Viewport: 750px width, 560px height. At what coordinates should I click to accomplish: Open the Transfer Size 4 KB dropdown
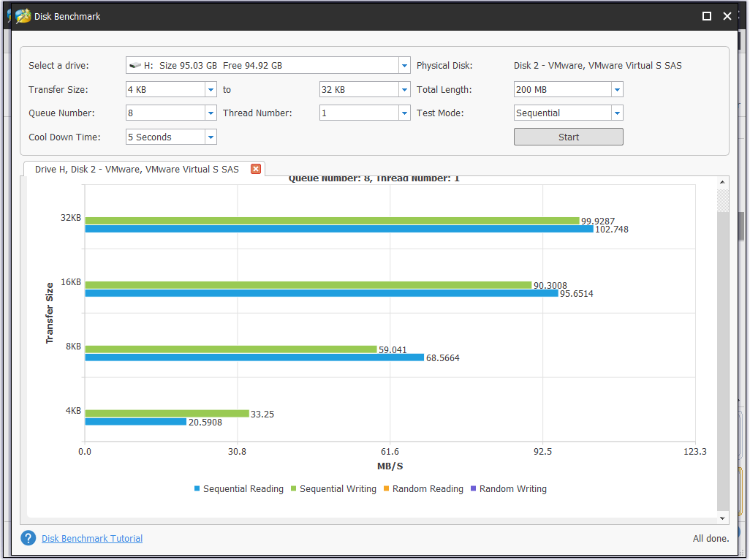coord(211,90)
